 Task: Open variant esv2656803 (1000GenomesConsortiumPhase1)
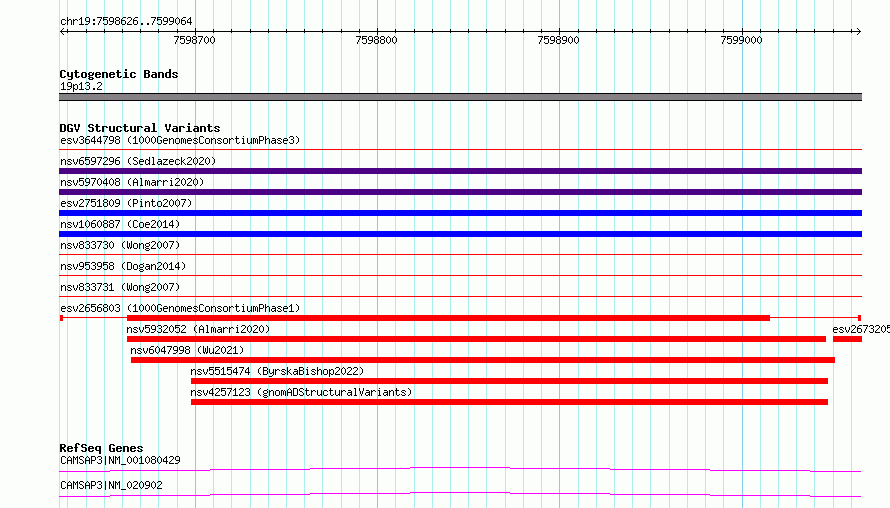coord(180,308)
